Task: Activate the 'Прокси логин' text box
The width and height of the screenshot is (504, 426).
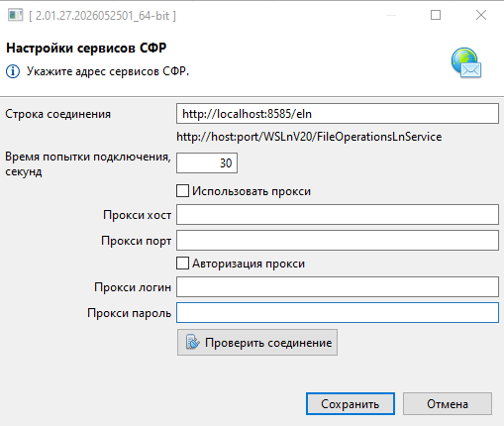Action: click(338, 287)
